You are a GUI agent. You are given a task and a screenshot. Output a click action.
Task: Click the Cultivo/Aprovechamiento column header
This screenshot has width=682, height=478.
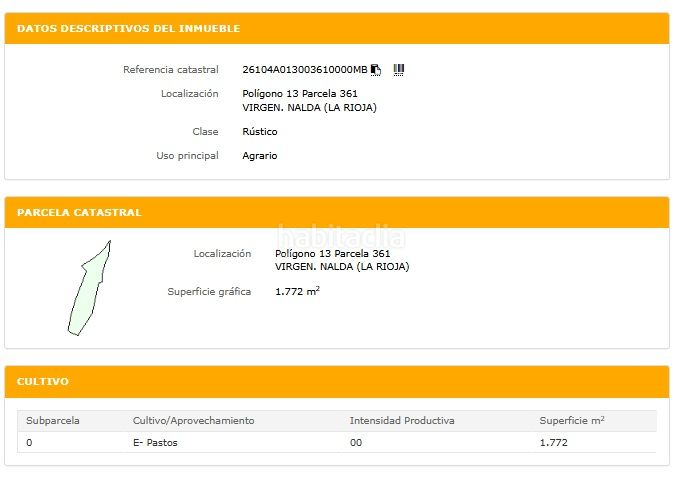pyautogui.click(x=193, y=421)
